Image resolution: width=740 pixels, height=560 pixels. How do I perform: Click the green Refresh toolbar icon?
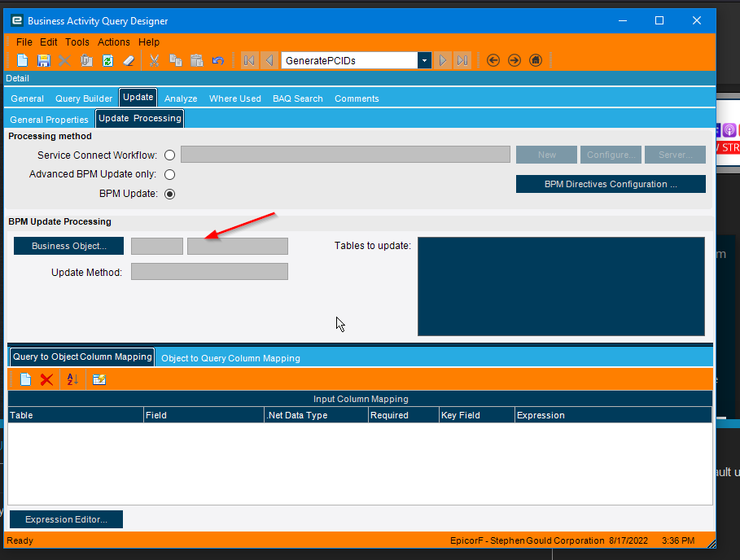107,60
